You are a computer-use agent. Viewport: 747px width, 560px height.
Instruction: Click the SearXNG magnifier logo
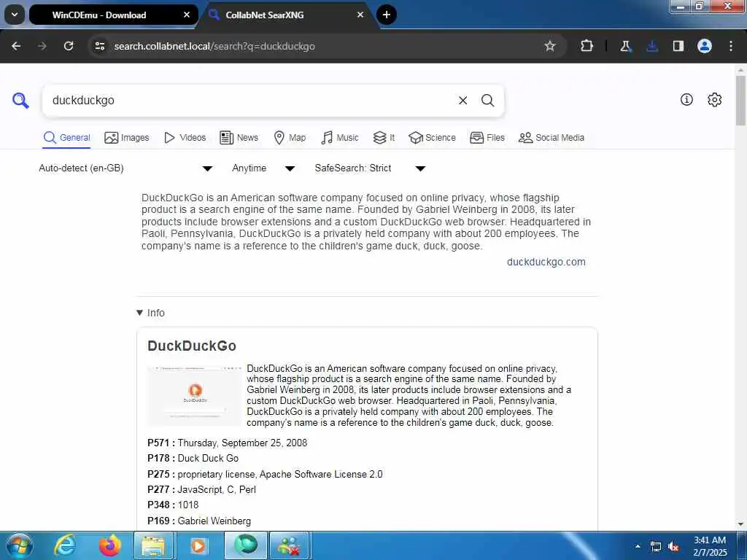[x=20, y=101]
